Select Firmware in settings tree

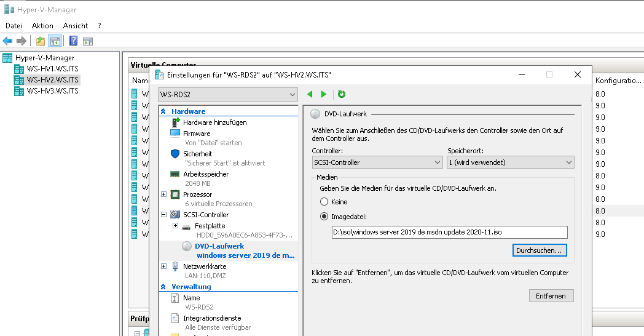197,134
